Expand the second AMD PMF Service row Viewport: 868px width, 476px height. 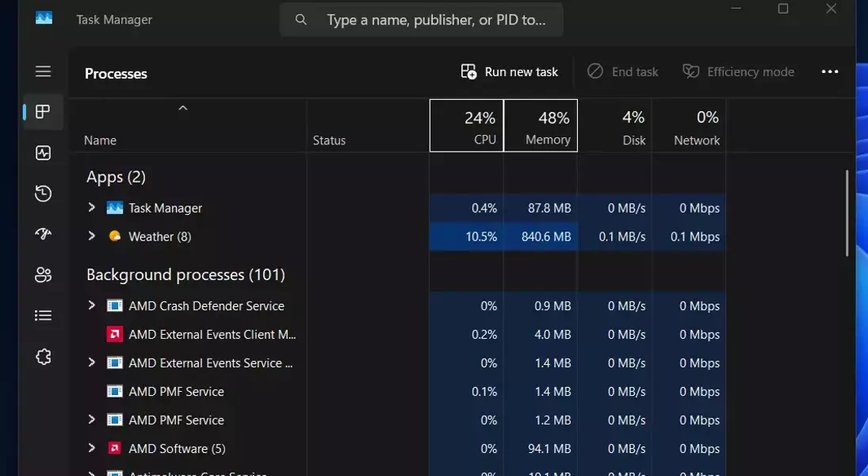tap(92, 420)
